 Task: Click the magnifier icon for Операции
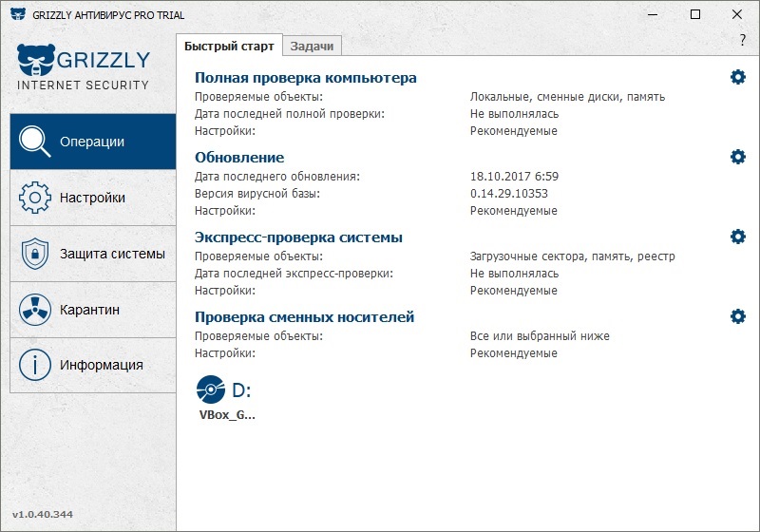pos(34,142)
